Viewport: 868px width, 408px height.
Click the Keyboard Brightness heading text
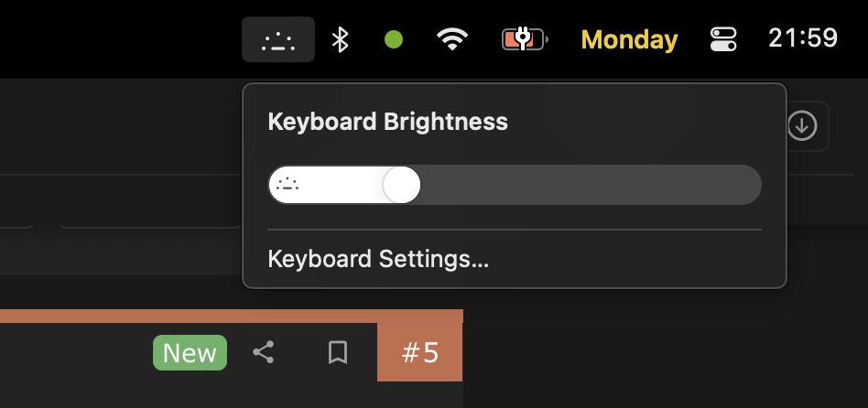(387, 122)
